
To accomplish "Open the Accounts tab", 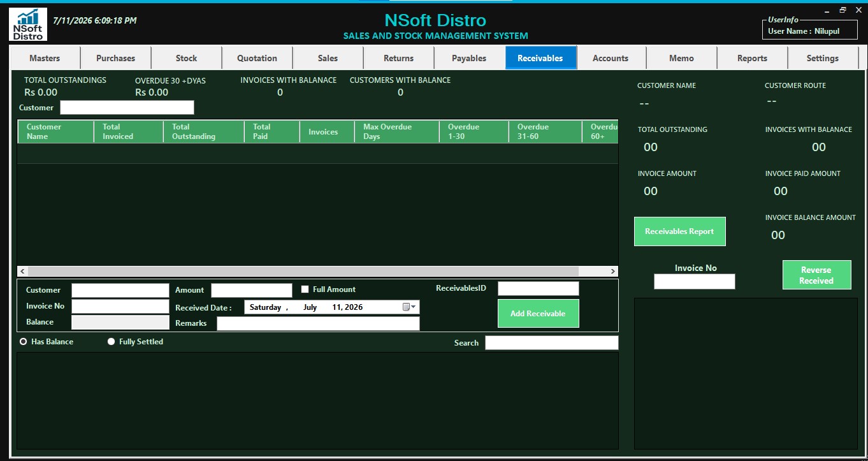I will (611, 58).
